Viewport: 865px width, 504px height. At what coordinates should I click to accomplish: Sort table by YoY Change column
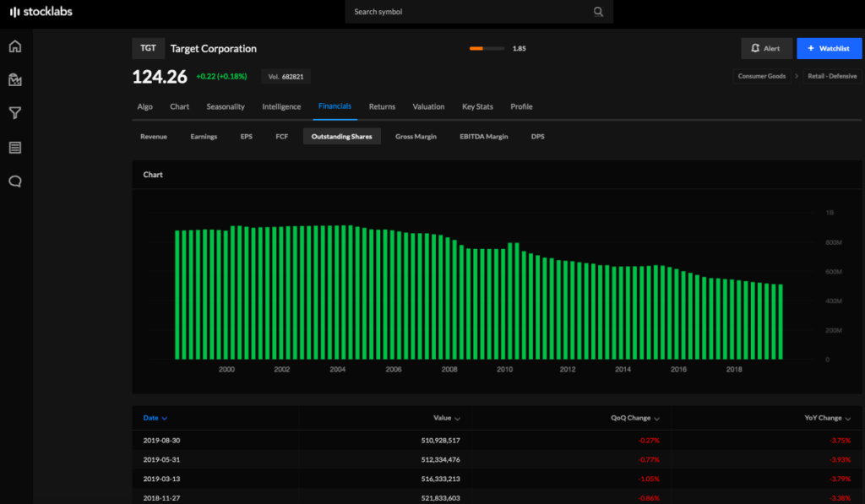827,418
